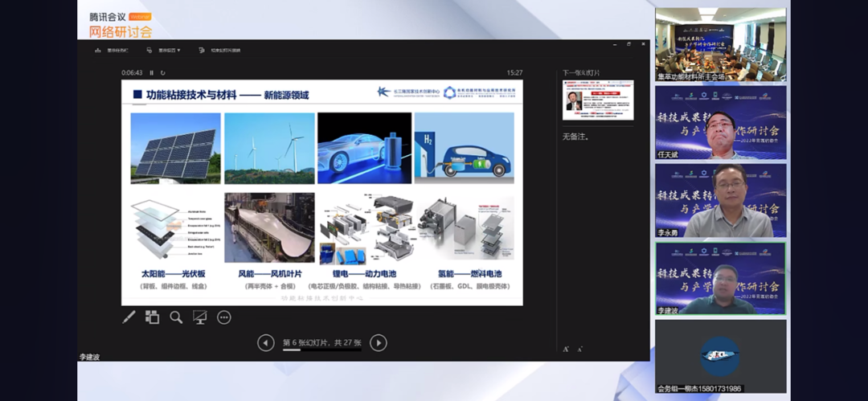Go to the previous slide
Screen dimensions: 868x401
point(266,343)
